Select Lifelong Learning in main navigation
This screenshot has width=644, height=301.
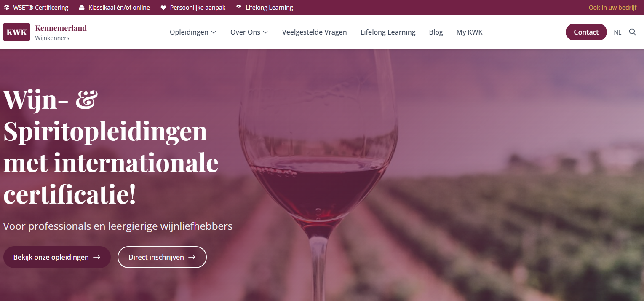point(388,32)
